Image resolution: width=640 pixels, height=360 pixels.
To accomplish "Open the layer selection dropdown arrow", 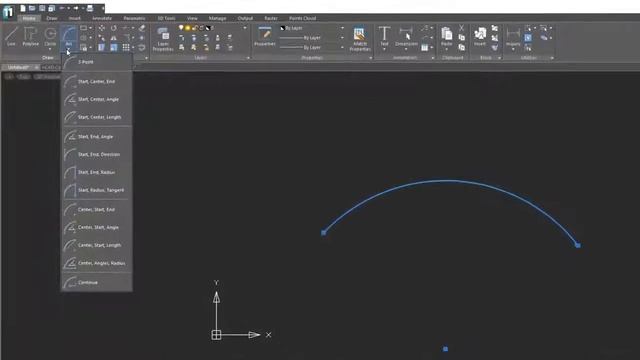I will [245, 28].
